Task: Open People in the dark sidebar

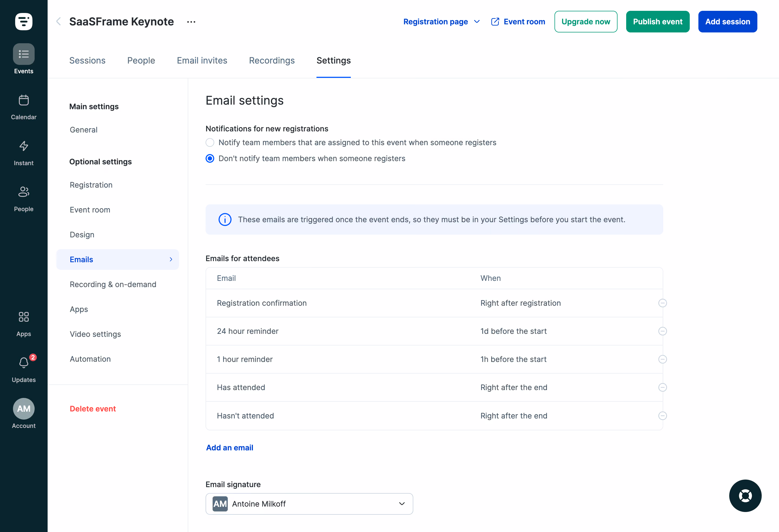Action: coord(24,199)
